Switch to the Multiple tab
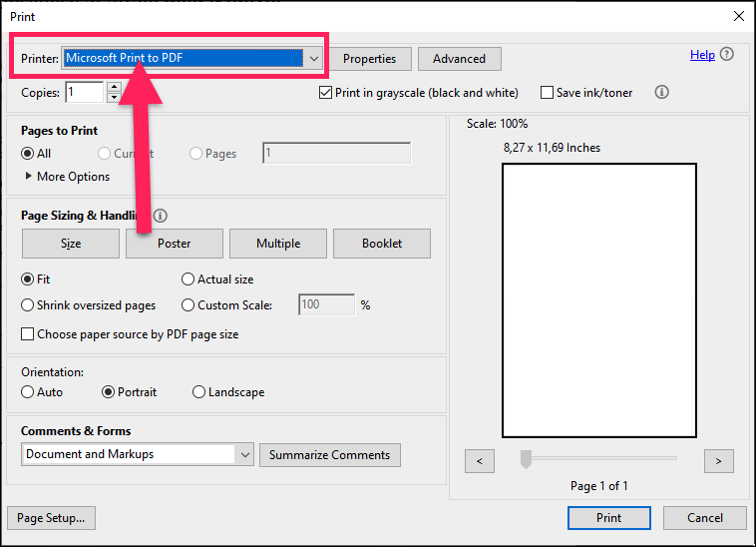 [x=278, y=244]
